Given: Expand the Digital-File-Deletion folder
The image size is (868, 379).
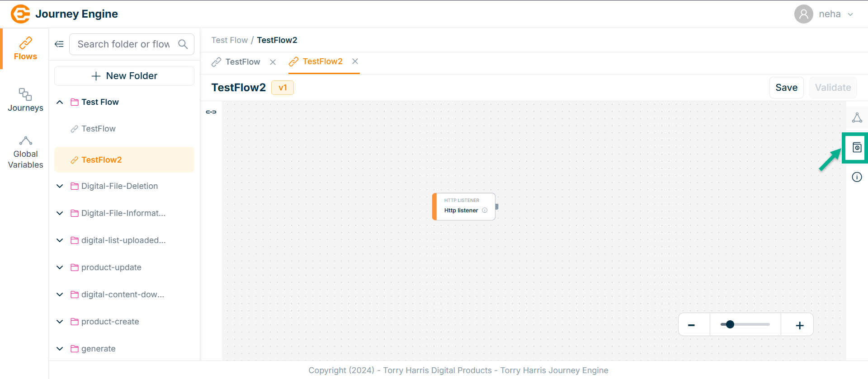Looking at the screenshot, I should [60, 186].
